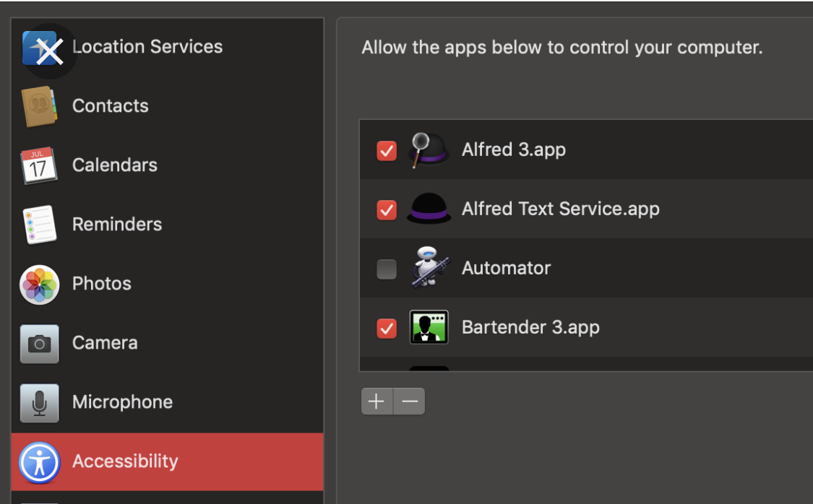Add an app with the plus button
Image resolution: width=813 pixels, height=504 pixels.
pos(377,401)
